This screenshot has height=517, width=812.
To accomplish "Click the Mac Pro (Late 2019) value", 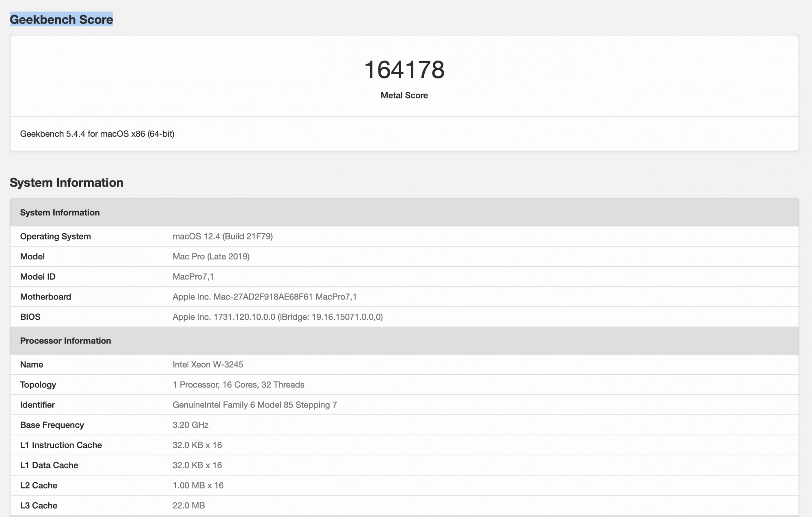I will click(211, 256).
